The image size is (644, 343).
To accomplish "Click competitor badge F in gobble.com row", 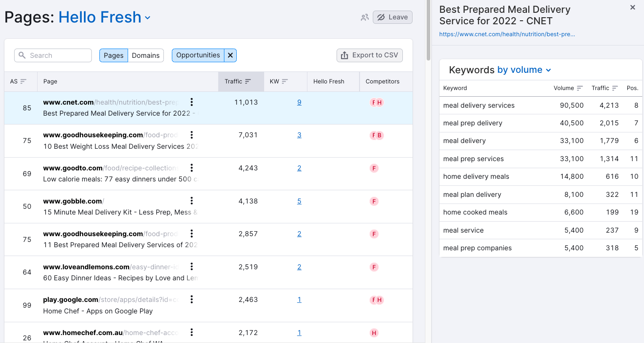I will [x=374, y=201].
